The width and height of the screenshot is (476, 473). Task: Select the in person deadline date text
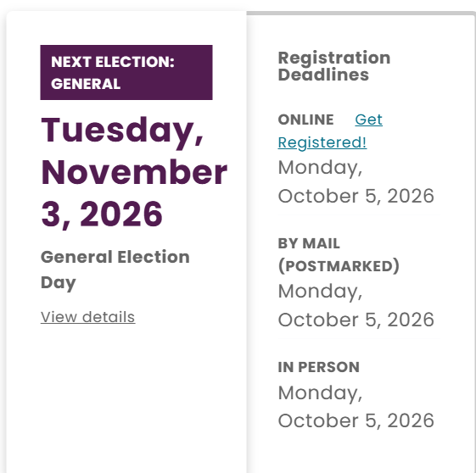coord(356,407)
